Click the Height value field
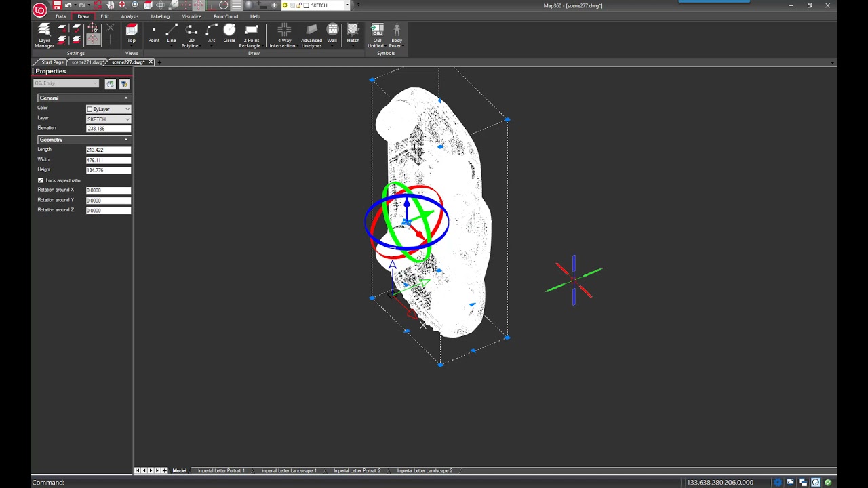868x488 pixels. click(x=108, y=170)
